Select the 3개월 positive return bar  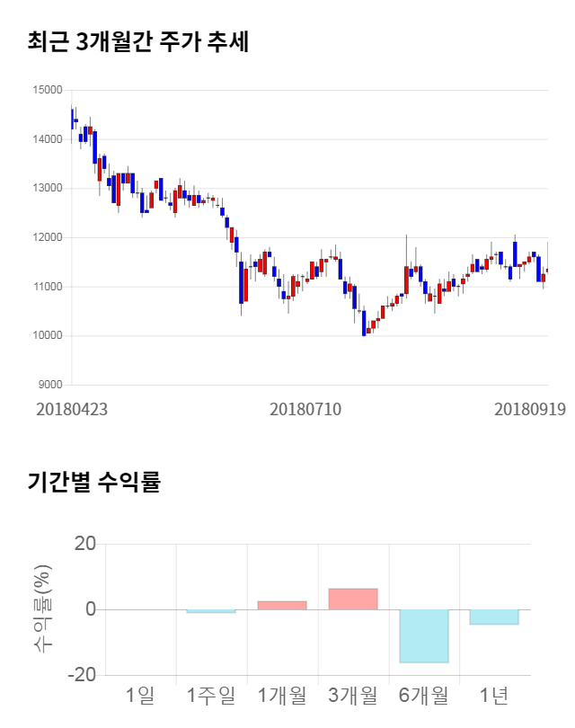(x=353, y=599)
